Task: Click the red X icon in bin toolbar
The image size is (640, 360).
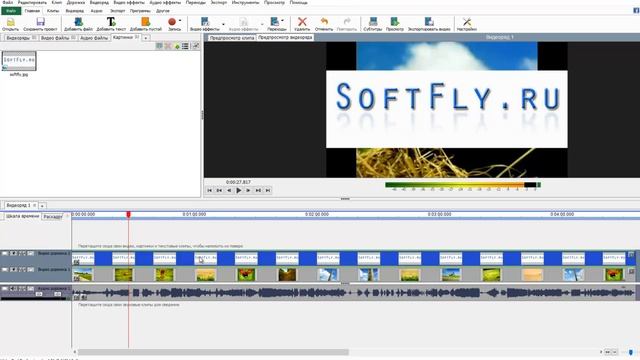Action: (168, 46)
